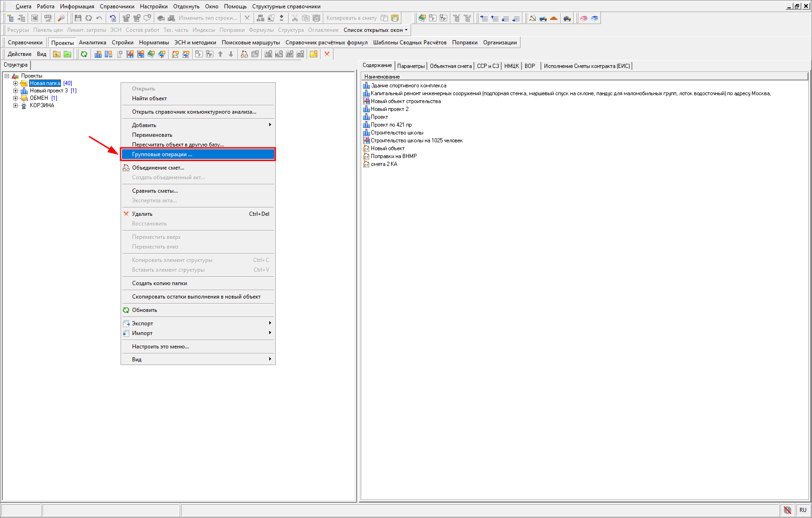
Task: Click the floppy disk save icon
Action: 78,18
